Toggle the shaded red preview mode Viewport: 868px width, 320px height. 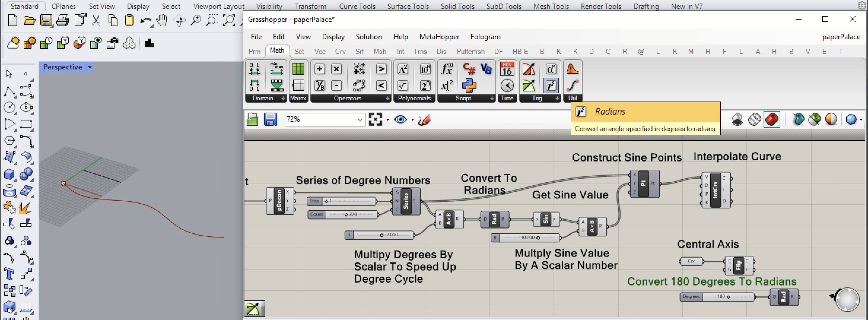[772, 119]
